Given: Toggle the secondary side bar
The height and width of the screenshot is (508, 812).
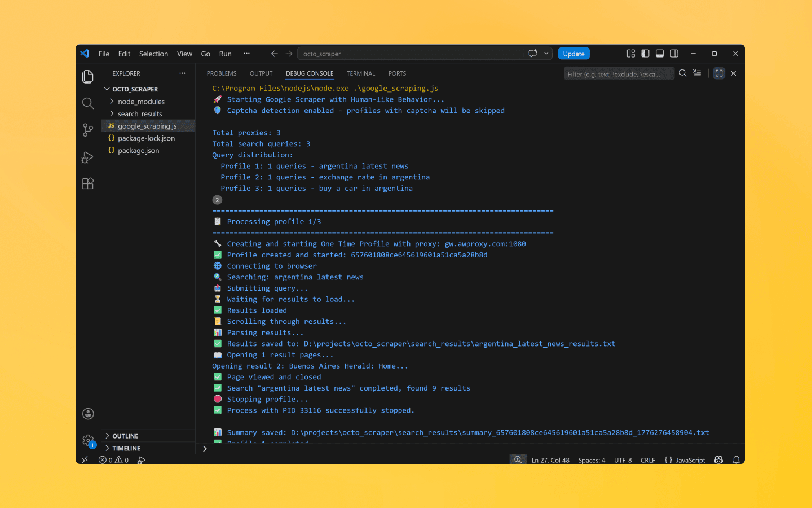Looking at the screenshot, I should (x=674, y=54).
